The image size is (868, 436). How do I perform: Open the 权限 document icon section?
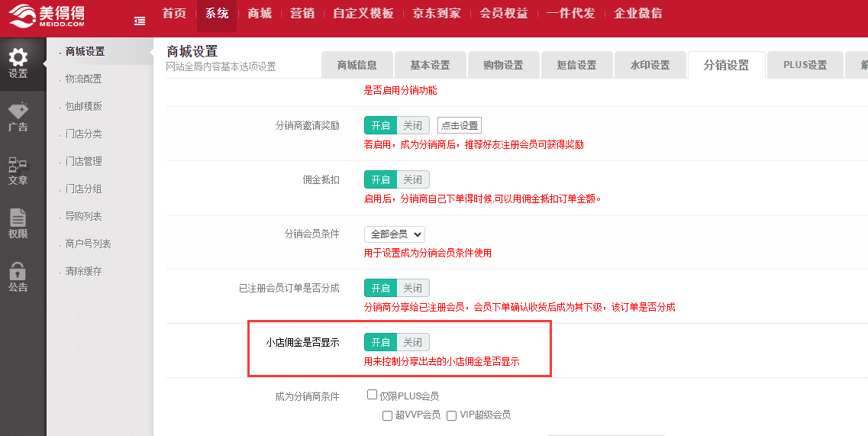(18, 224)
